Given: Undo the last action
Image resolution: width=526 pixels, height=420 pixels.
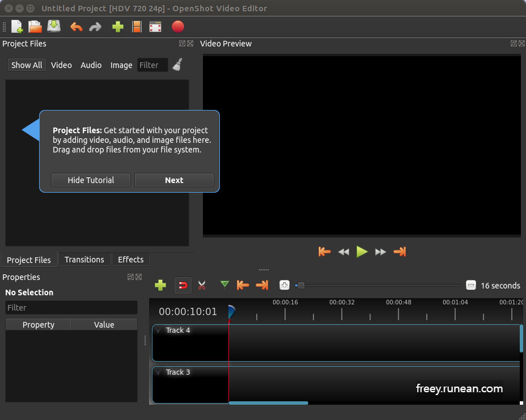Looking at the screenshot, I should coord(77,27).
